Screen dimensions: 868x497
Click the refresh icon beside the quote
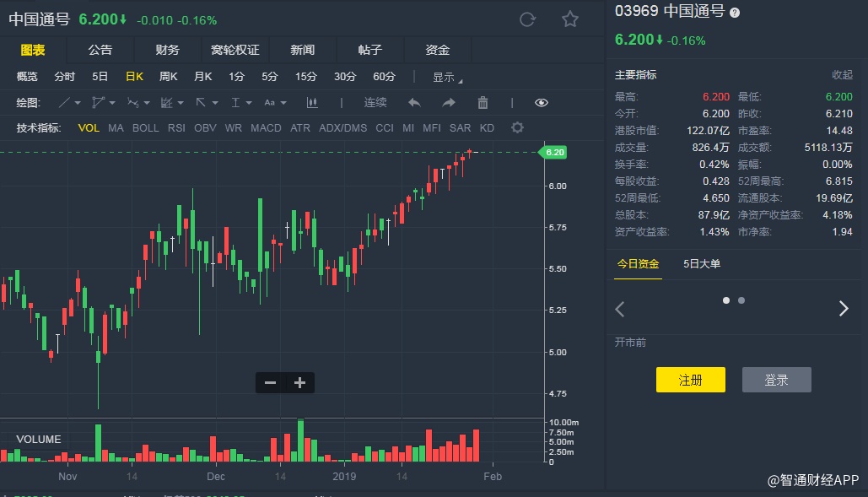(527, 19)
